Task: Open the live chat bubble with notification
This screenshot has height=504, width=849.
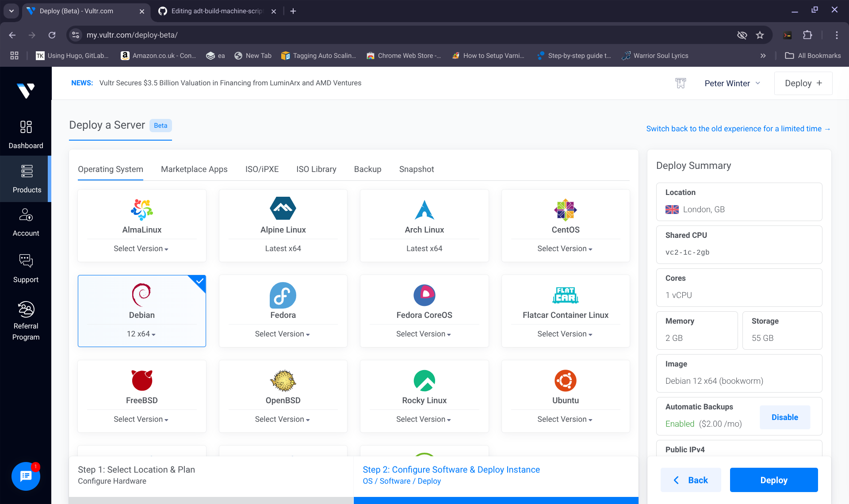Action: tap(26, 476)
